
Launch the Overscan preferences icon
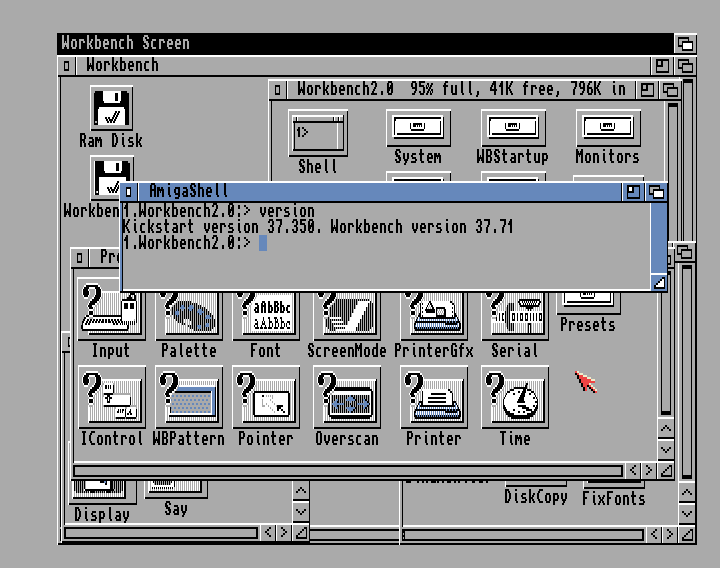coord(346,397)
